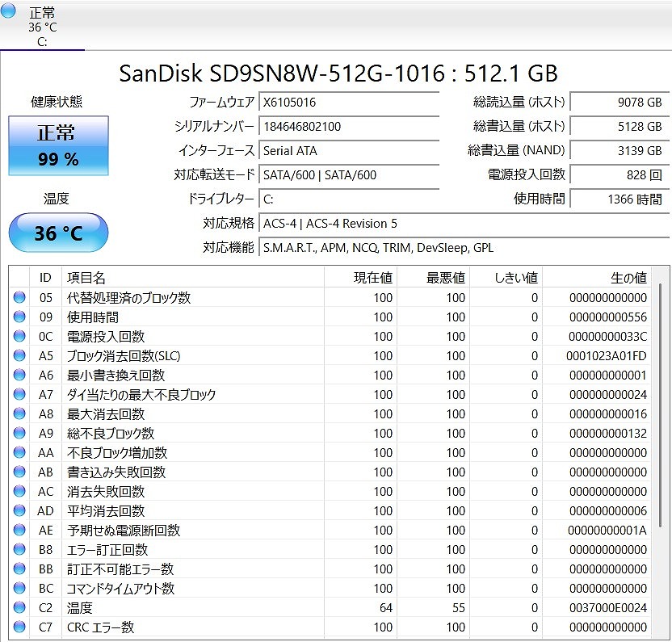Screen dimensions: 672x642
Task: Click the serial number field 184646802100
Action: [x=349, y=127]
